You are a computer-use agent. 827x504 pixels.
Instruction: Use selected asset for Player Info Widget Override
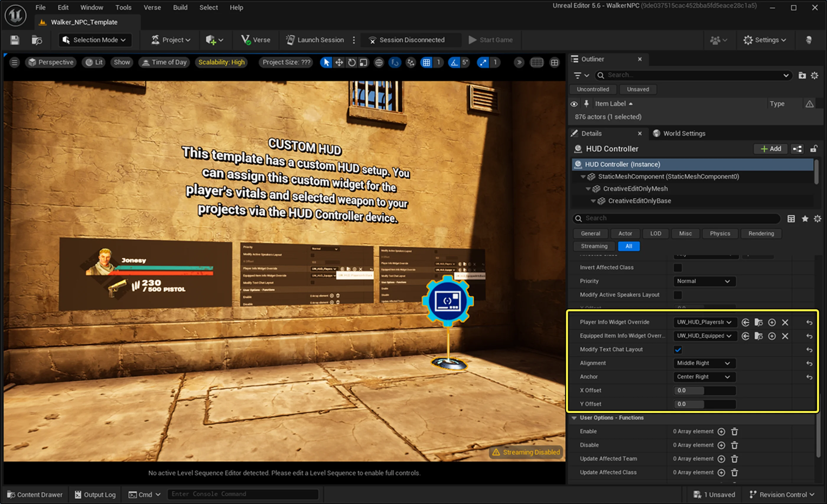point(745,322)
